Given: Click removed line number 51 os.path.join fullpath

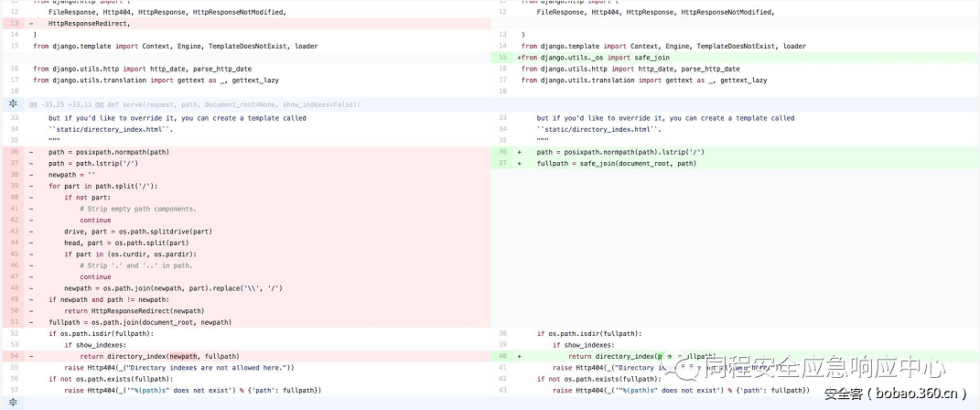Looking at the screenshot, I should pos(15,322).
